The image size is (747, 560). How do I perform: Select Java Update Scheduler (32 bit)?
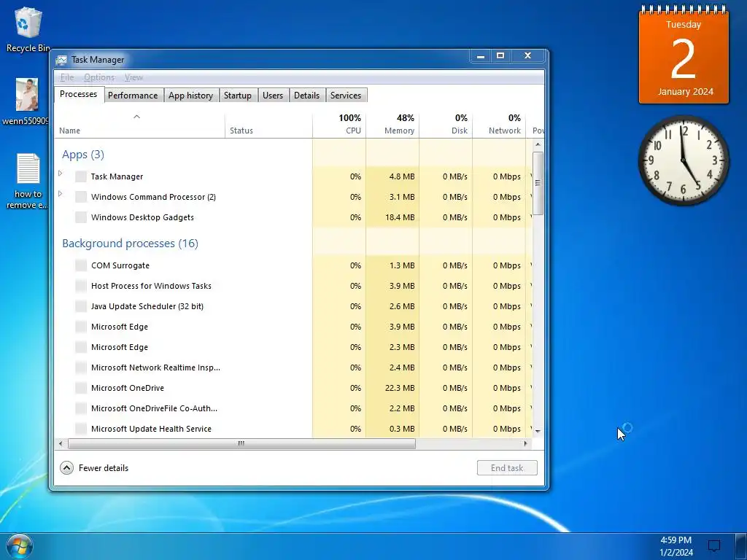293,307
